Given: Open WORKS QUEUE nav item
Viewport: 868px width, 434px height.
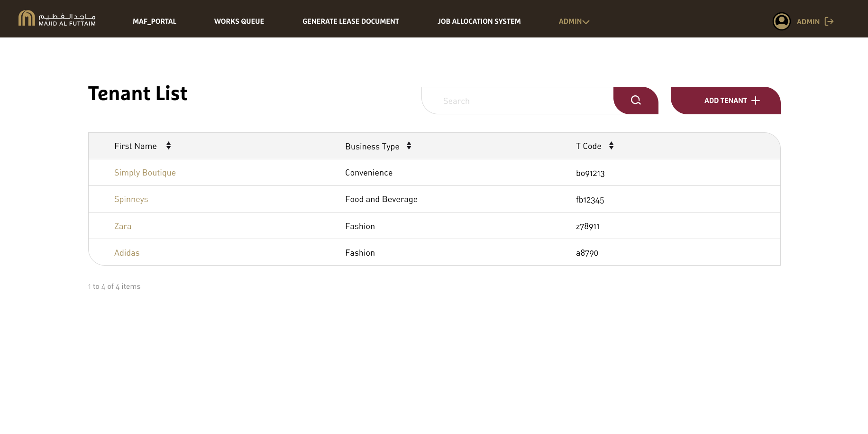Looking at the screenshot, I should pos(239,21).
